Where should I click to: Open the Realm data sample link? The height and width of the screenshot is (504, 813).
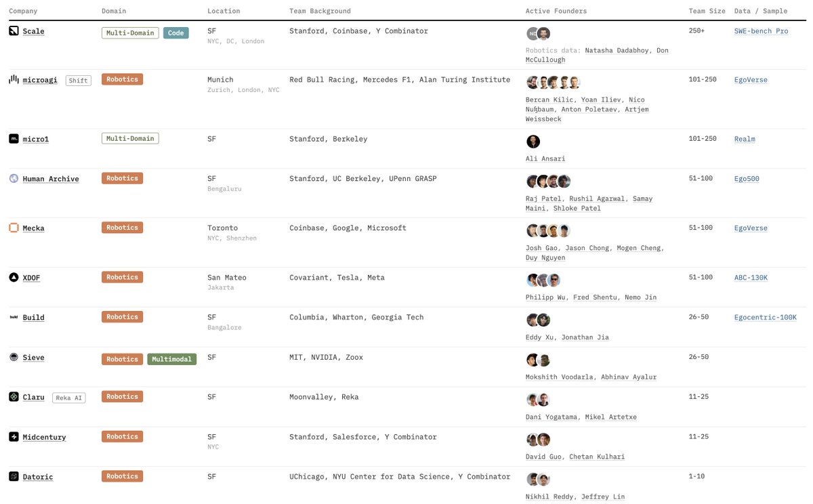pyautogui.click(x=745, y=140)
